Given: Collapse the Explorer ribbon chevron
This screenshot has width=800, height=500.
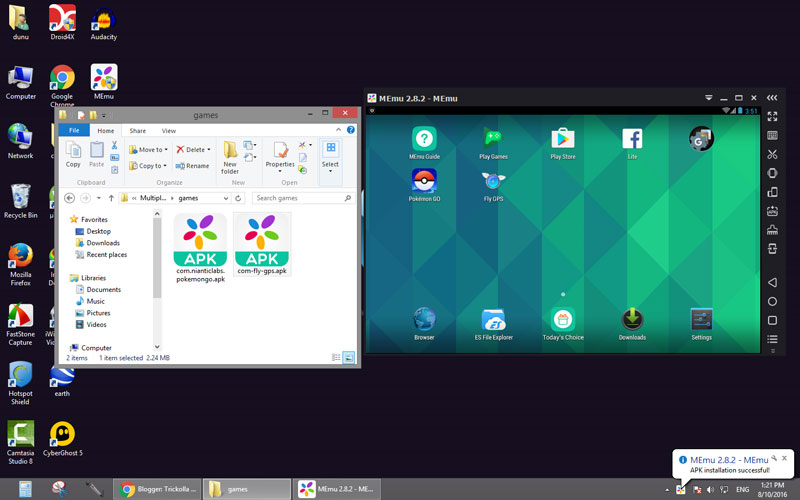Looking at the screenshot, I should pyautogui.click(x=338, y=130).
